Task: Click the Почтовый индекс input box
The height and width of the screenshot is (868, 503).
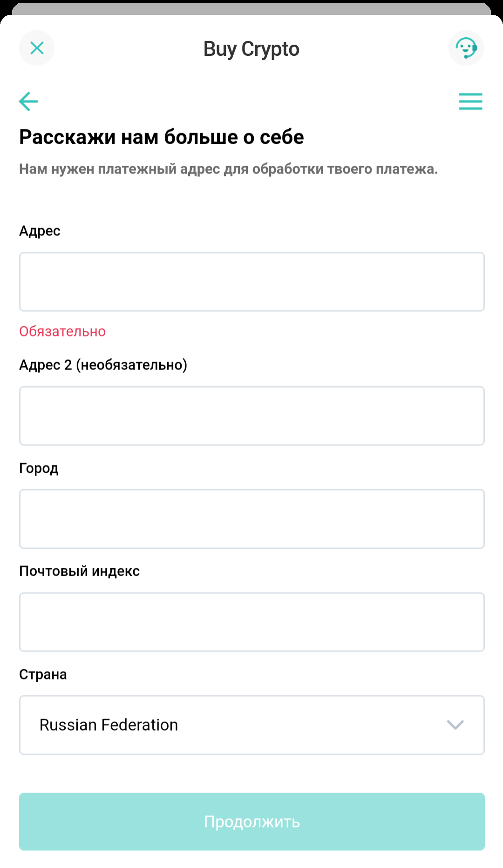Action: coord(252,622)
